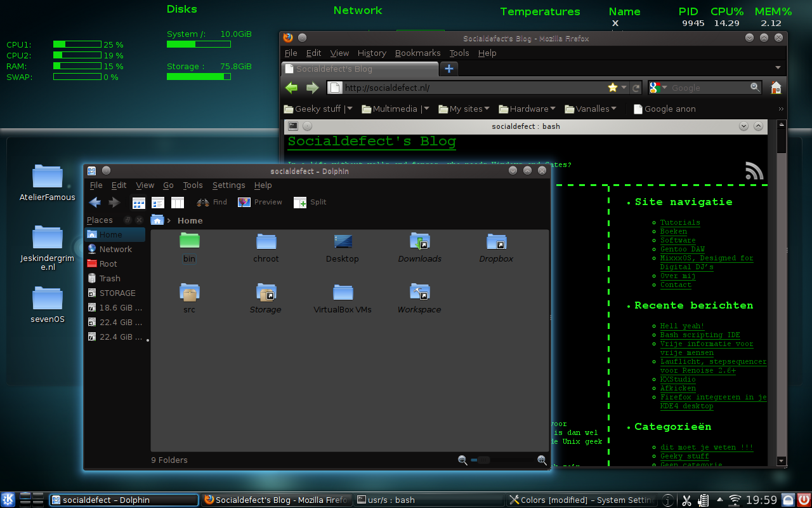The image size is (812, 508).
Task: Select the src folder
Action: pos(189,298)
